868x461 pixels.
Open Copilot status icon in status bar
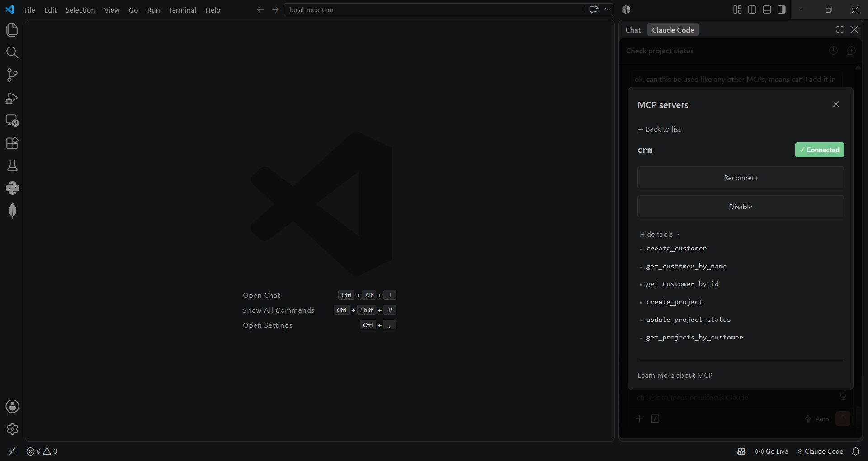[x=741, y=451]
